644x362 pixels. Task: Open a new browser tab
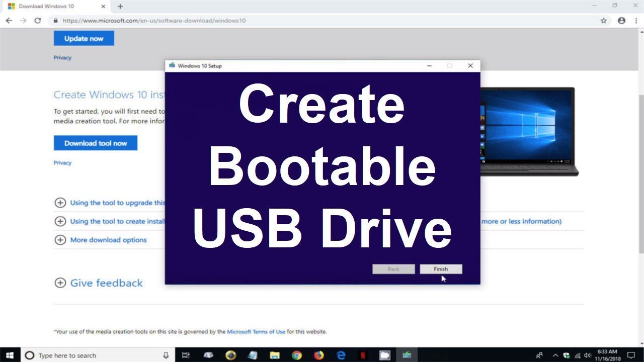coord(120,7)
